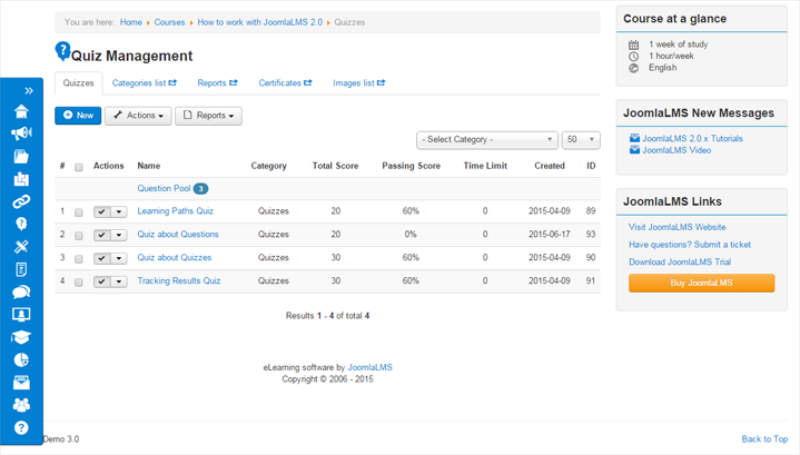Open Have questions? Submit a ticket link

coord(690,244)
